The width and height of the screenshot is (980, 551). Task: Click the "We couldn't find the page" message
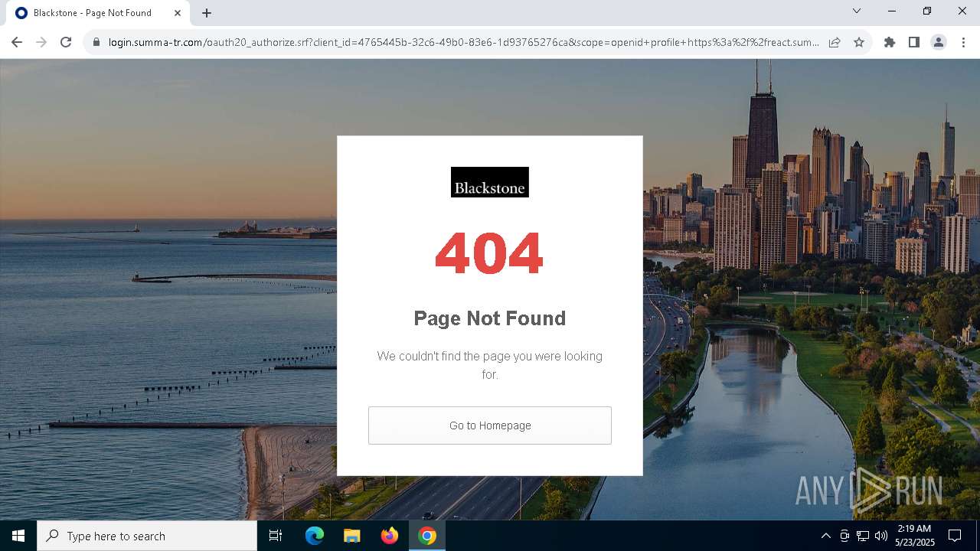pyautogui.click(x=490, y=365)
